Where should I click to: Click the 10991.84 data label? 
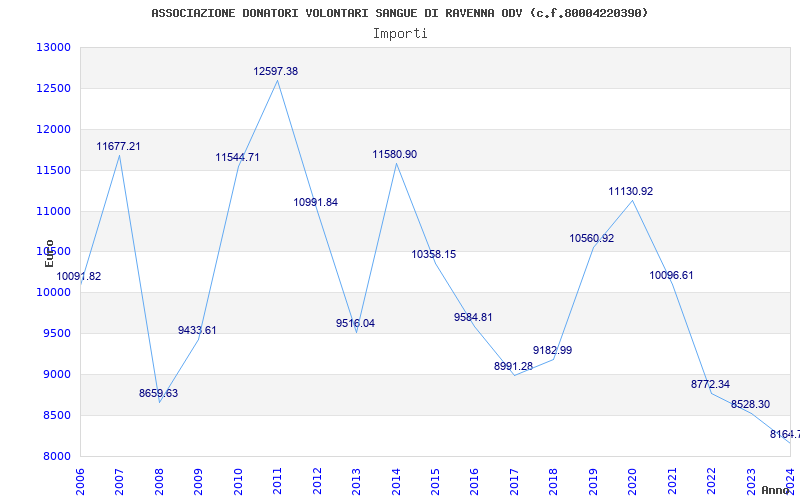coord(315,202)
